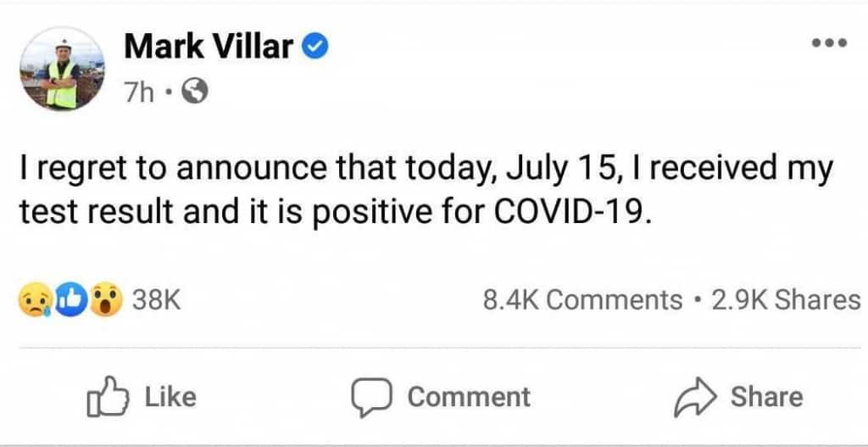The image size is (868, 447).
Task: Click the Share button label
Action: (x=766, y=397)
